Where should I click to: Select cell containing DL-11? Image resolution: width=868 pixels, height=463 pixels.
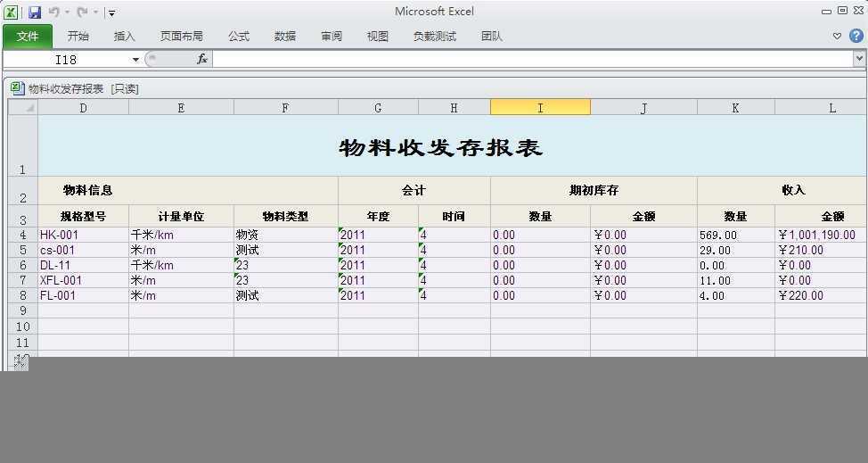tap(84, 265)
